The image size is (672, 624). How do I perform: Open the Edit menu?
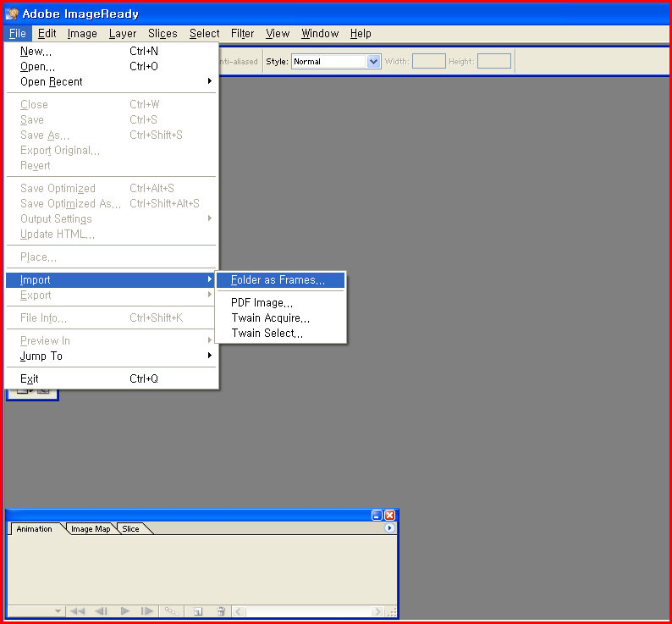47,34
